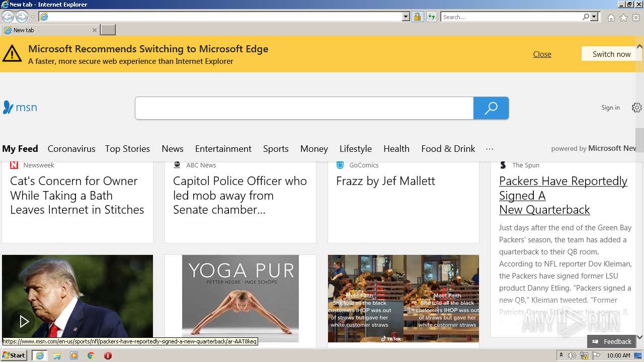This screenshot has height=362, width=644.
Task: Open the address bar autocomplete dropdown
Action: click(x=406, y=17)
